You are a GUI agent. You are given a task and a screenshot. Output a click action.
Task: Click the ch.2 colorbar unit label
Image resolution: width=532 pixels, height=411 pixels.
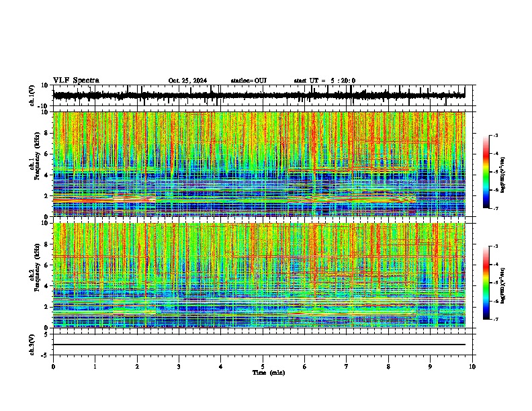(x=503, y=285)
